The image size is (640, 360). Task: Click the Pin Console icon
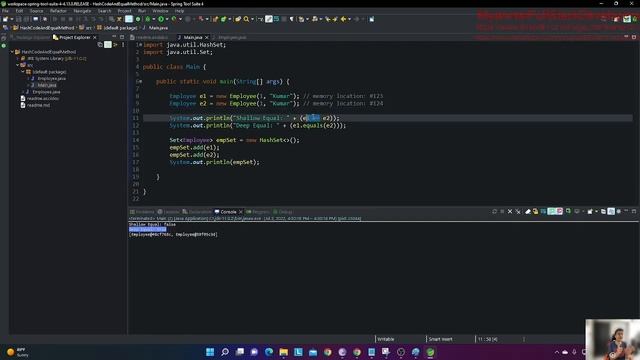click(568, 211)
